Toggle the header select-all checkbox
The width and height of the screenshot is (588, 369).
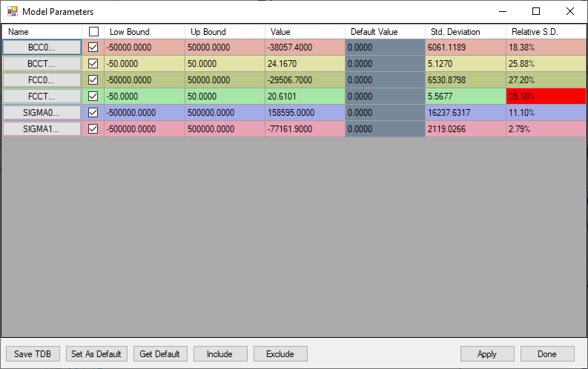tap(93, 32)
